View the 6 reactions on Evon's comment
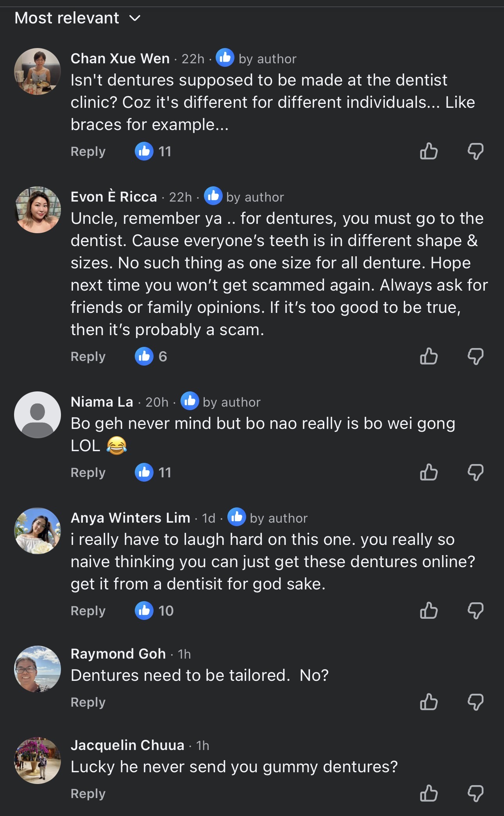 (x=151, y=356)
